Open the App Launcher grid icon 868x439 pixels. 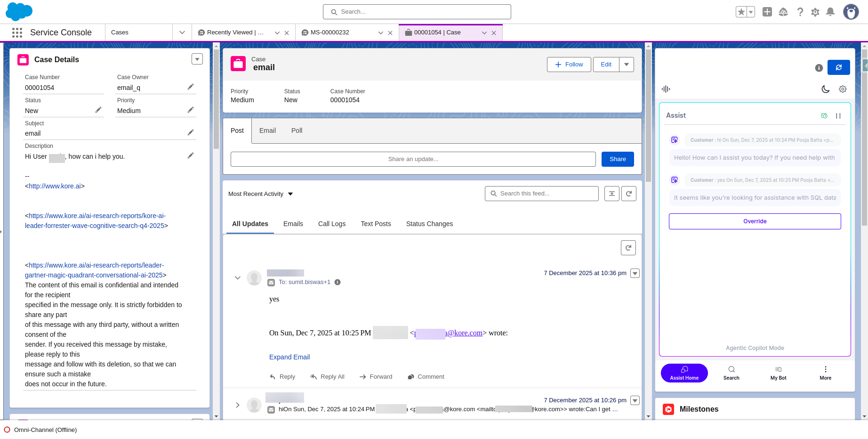(17, 33)
